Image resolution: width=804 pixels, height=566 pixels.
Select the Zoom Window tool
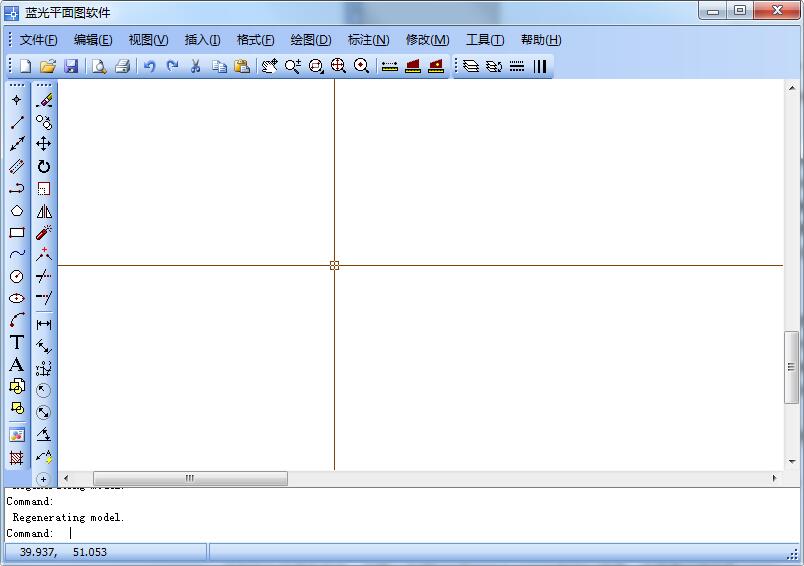[x=316, y=66]
